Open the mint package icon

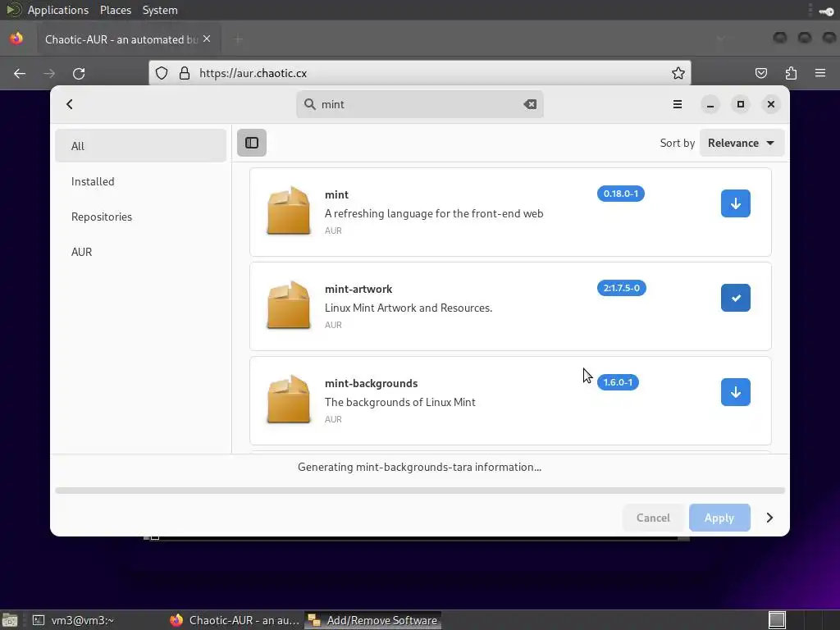tap(289, 211)
